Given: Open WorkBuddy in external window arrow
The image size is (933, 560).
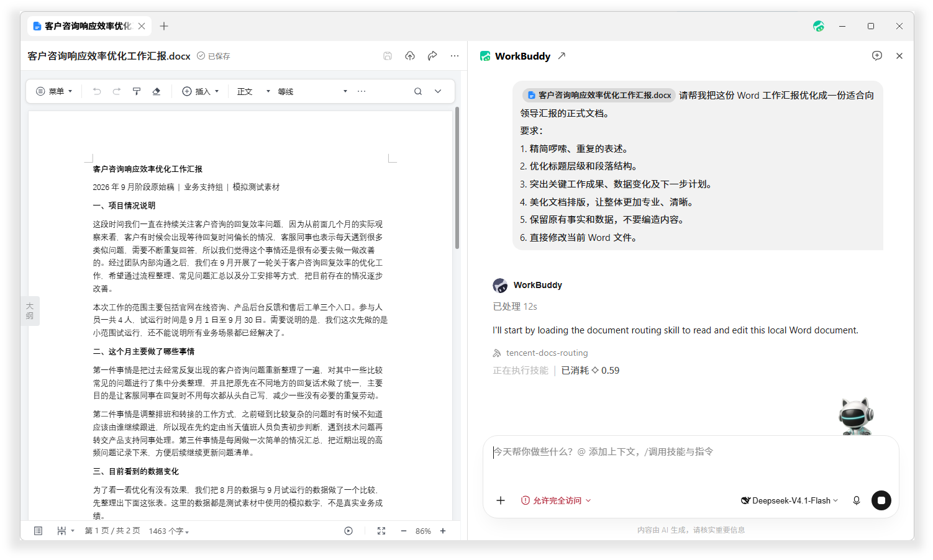Looking at the screenshot, I should (x=562, y=56).
